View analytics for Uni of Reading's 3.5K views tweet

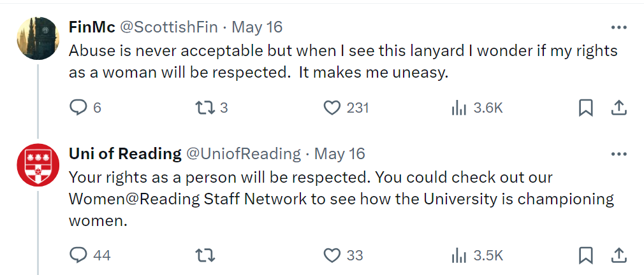coord(459,255)
